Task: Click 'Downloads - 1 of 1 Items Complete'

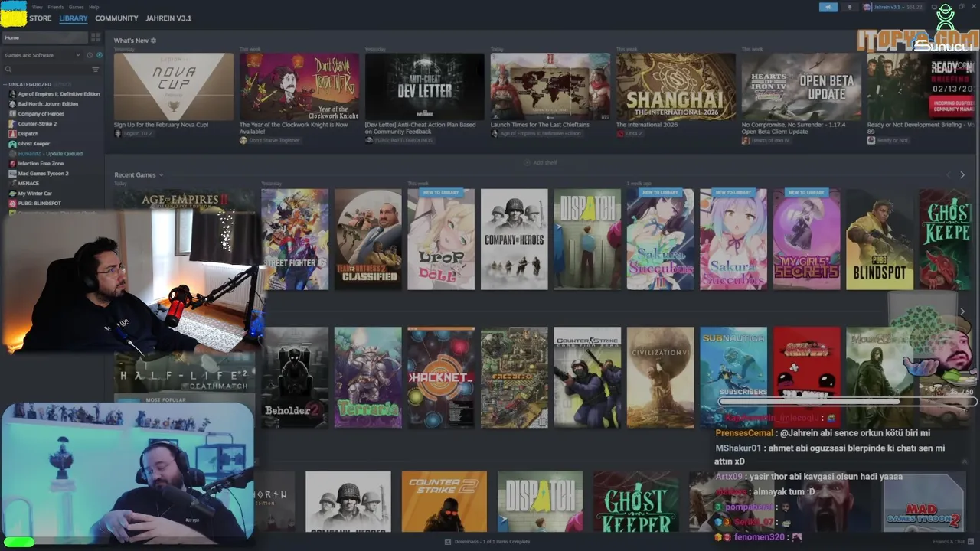Action: tap(492, 542)
